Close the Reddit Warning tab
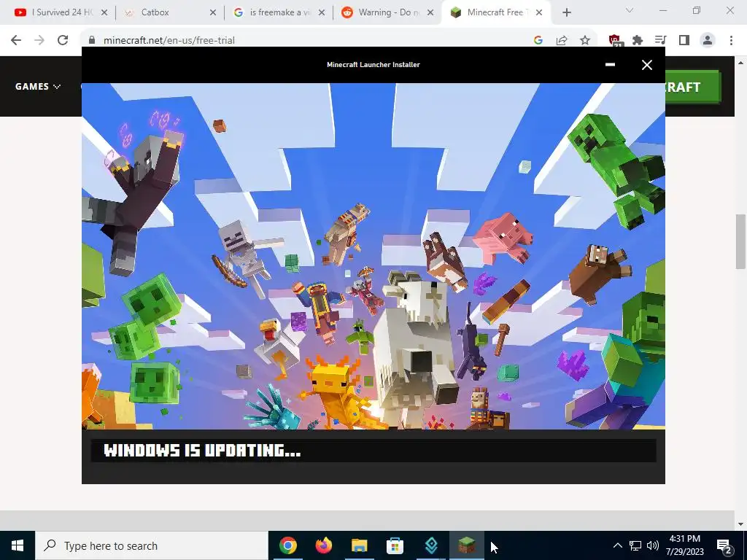Screen dimensions: 747x560 [x=430, y=12]
